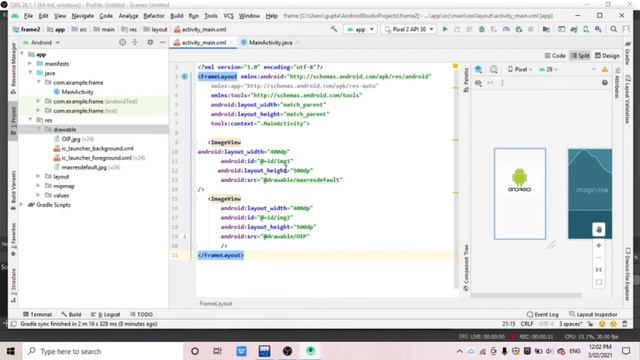The image size is (640, 360).
Task: Open the Palette side panel
Action: point(466,80)
